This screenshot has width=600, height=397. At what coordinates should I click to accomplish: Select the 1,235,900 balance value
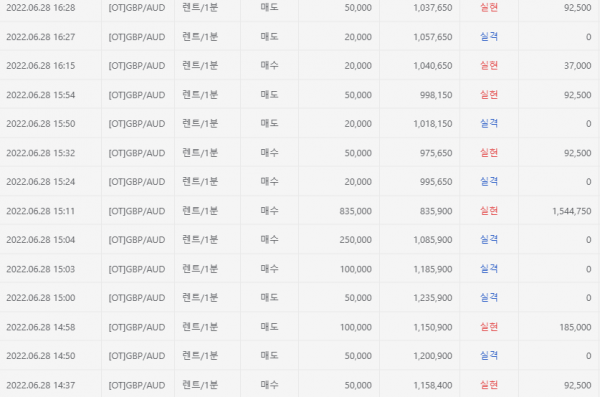(x=433, y=298)
